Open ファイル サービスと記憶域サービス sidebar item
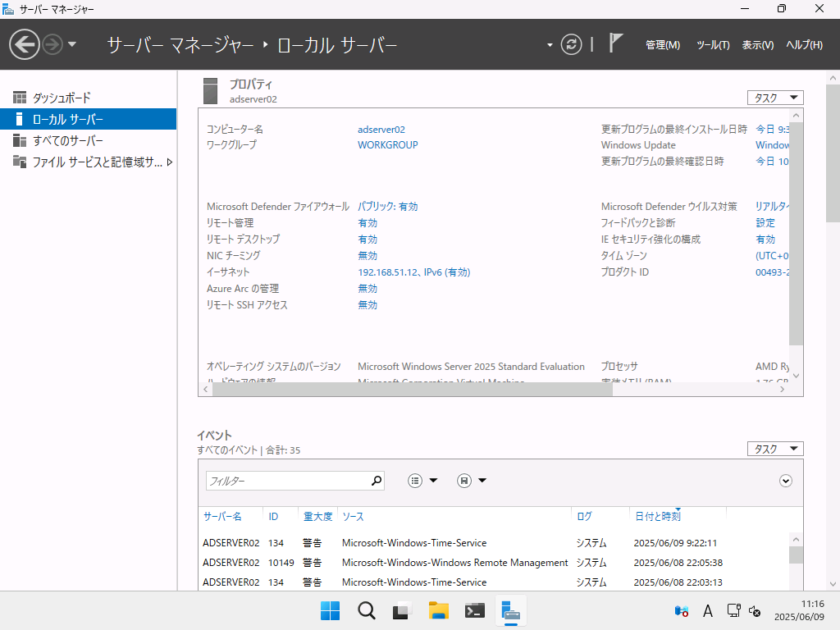 (89, 162)
